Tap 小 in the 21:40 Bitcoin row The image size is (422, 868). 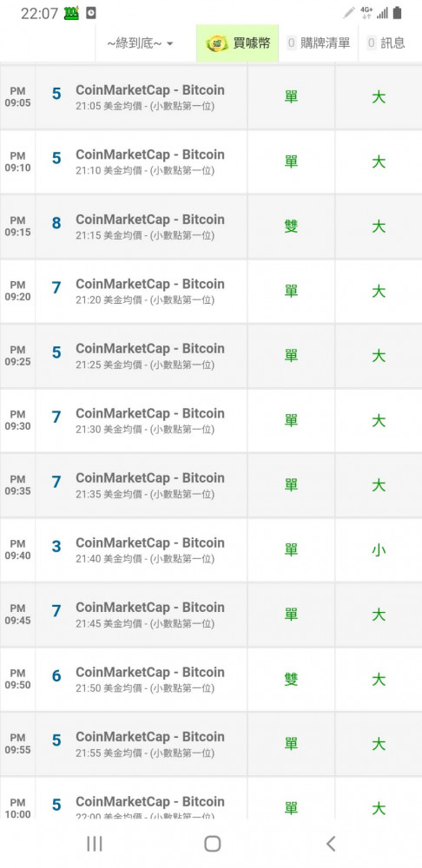click(379, 550)
